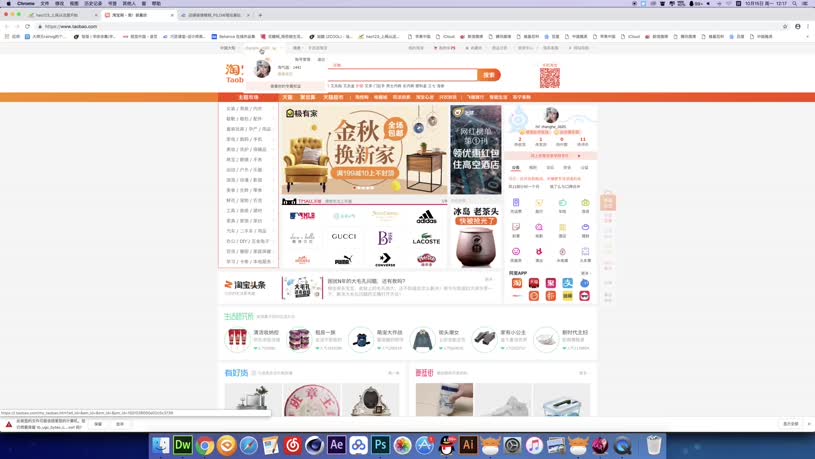Open NetEase Music red icon in Dock
Screen dimensions: 815x459
point(293,445)
